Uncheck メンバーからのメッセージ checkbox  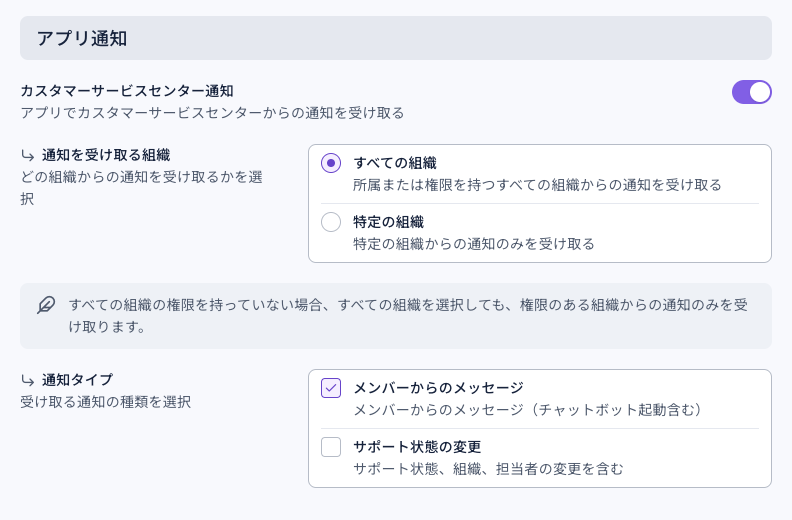coord(331,388)
